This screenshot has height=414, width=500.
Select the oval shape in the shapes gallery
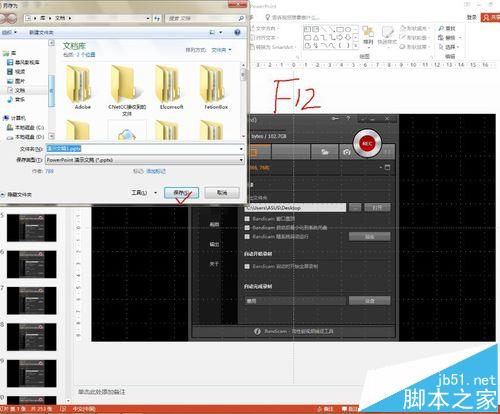point(348,29)
